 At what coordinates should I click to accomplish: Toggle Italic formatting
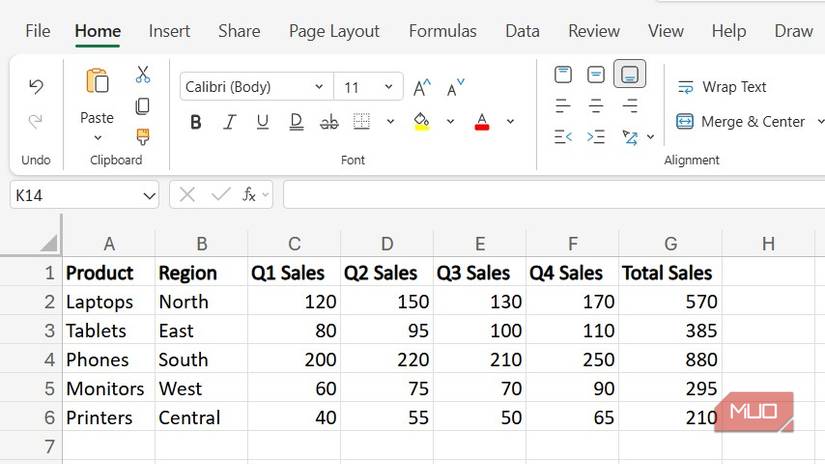click(x=229, y=122)
